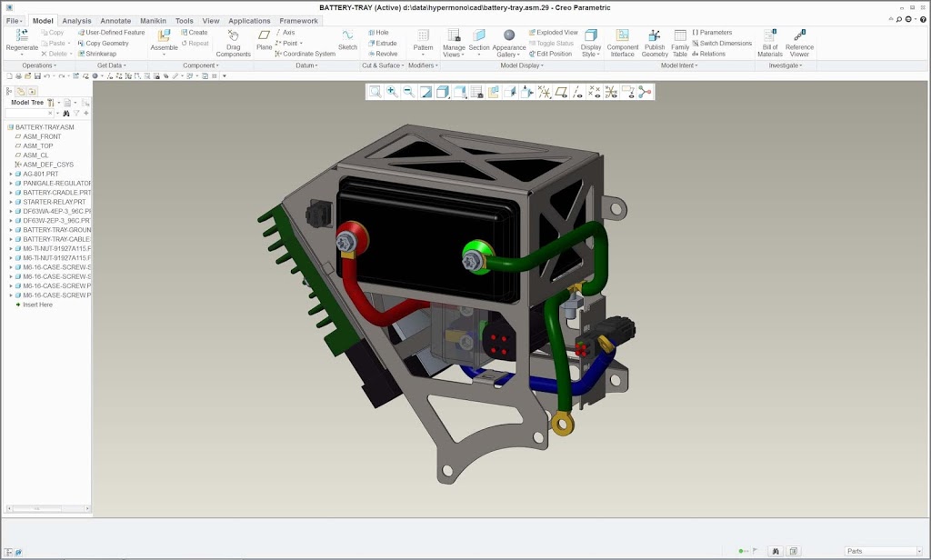Click the Copy Geometry button
Viewport: 931px width, 560px height.
click(x=107, y=43)
